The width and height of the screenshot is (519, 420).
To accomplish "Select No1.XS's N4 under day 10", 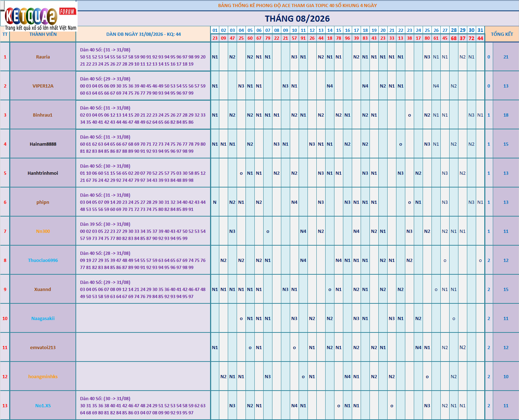I will click(x=294, y=406).
